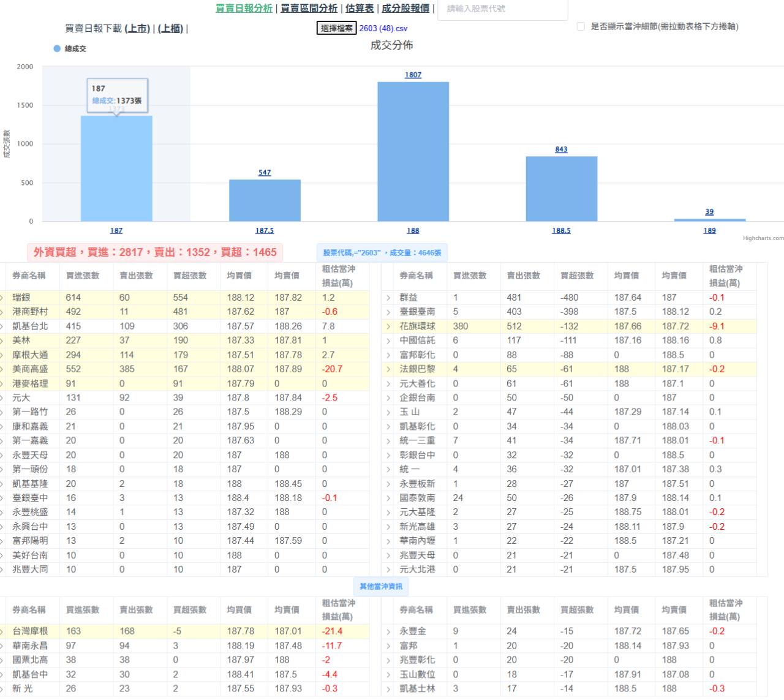
Task: Select the 美商高盛 broker name
Action: tap(30, 369)
